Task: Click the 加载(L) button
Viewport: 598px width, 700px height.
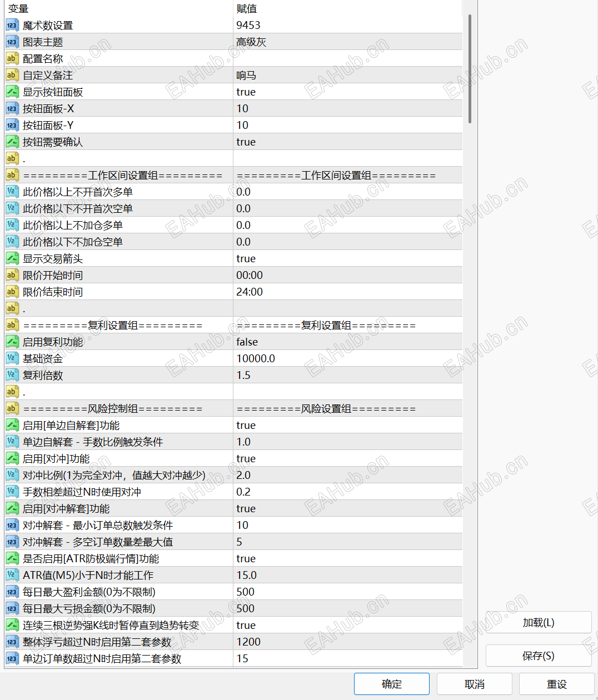Action: point(537,623)
